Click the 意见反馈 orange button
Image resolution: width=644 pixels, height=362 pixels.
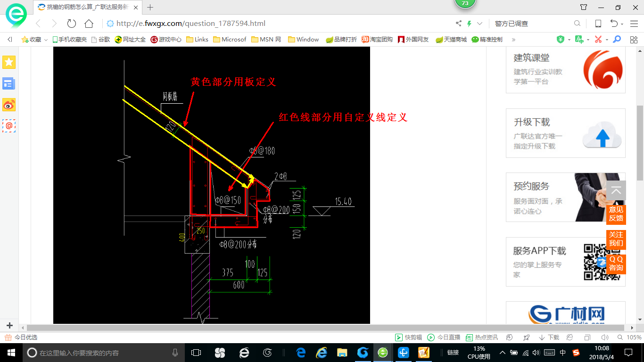616,214
